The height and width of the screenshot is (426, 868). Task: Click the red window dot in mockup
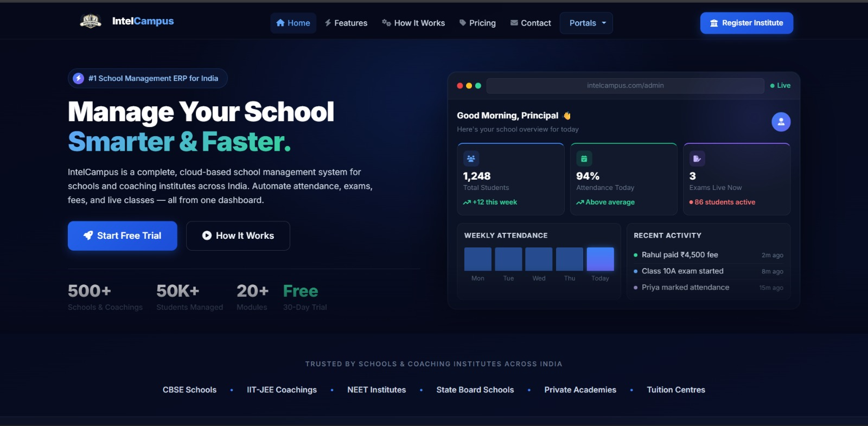pyautogui.click(x=460, y=86)
